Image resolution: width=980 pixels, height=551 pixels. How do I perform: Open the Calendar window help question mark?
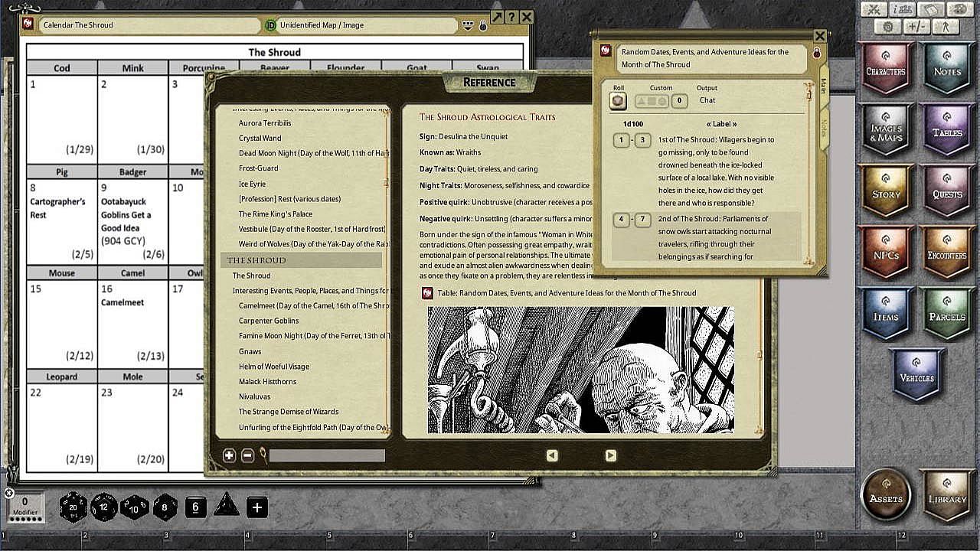pyautogui.click(x=511, y=17)
